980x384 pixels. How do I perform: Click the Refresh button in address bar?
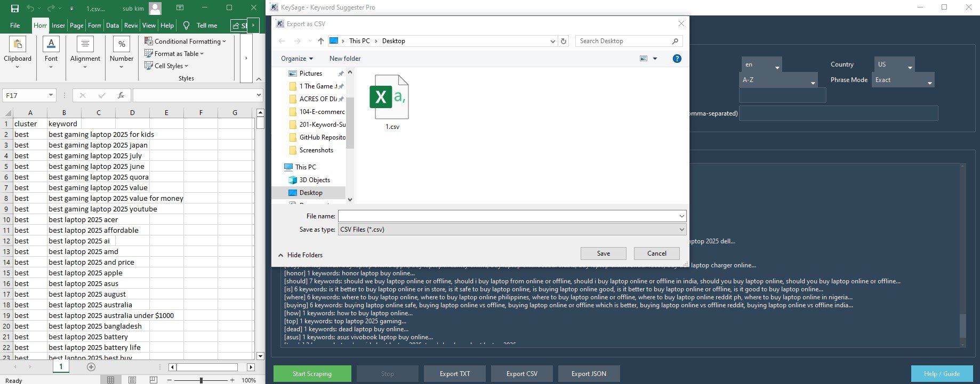tap(564, 41)
